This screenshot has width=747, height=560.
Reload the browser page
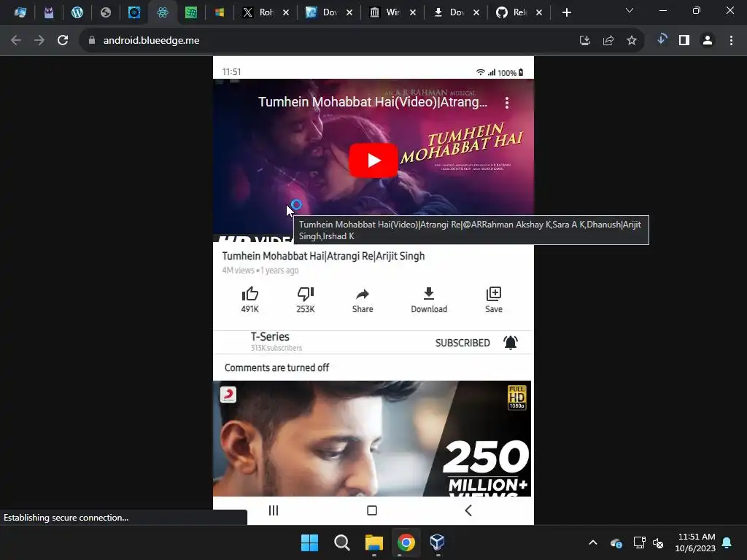click(63, 41)
